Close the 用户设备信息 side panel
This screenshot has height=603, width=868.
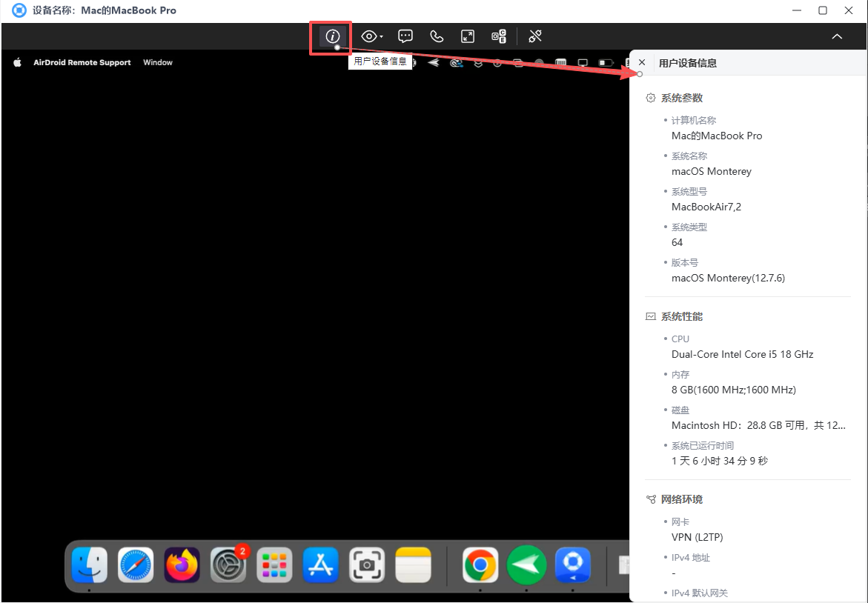[x=642, y=62]
